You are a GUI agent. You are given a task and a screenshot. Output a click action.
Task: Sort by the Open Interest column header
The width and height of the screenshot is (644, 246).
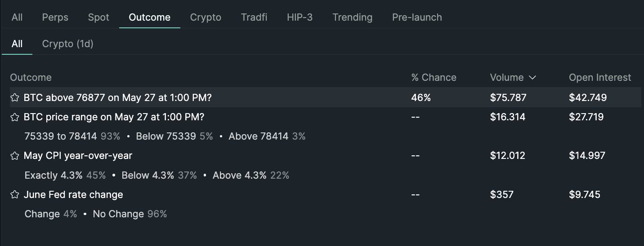point(600,77)
